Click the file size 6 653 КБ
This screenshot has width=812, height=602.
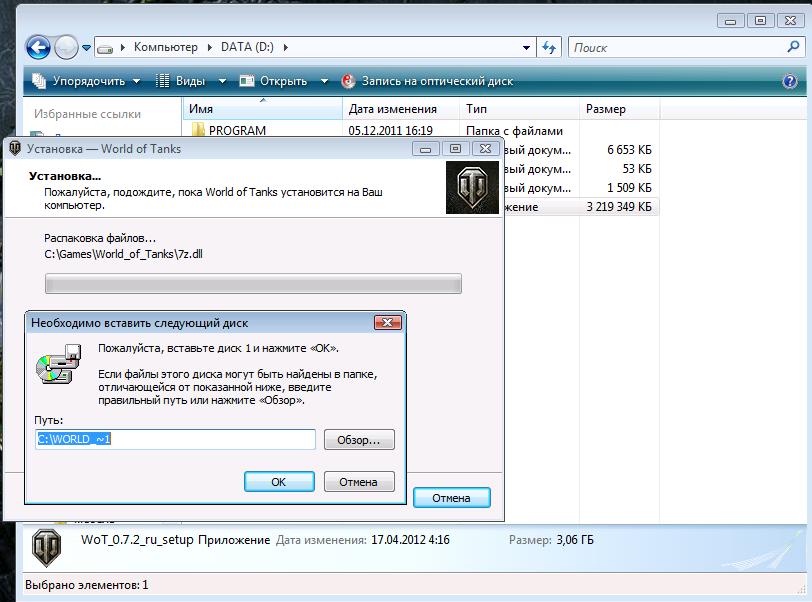[629, 150]
